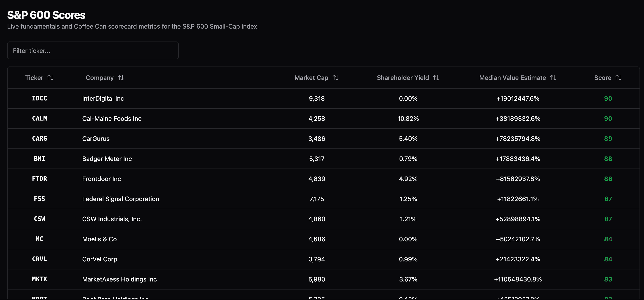This screenshot has width=644, height=300.
Task: Toggle descending order on the Score column
Action: (619, 78)
